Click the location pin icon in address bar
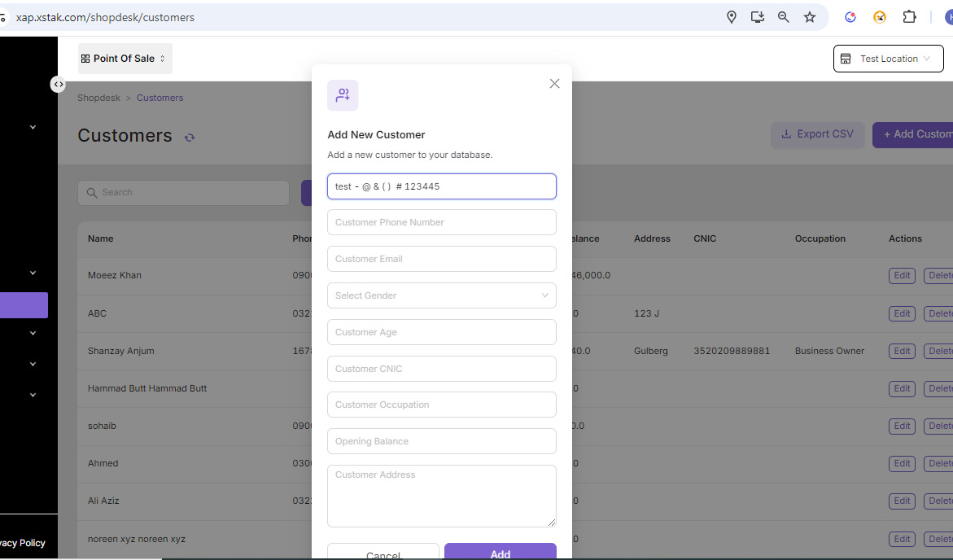This screenshot has height=560, width=953. (732, 17)
